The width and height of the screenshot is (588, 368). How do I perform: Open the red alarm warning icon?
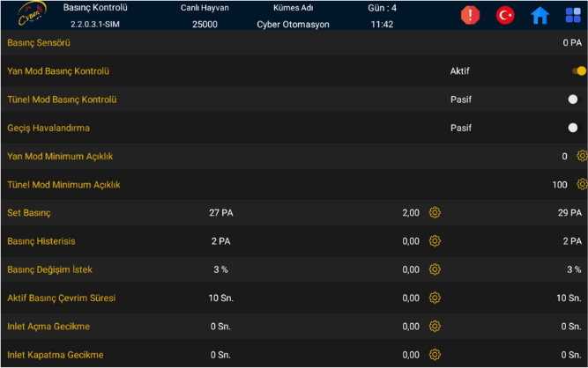pyautogui.click(x=471, y=15)
